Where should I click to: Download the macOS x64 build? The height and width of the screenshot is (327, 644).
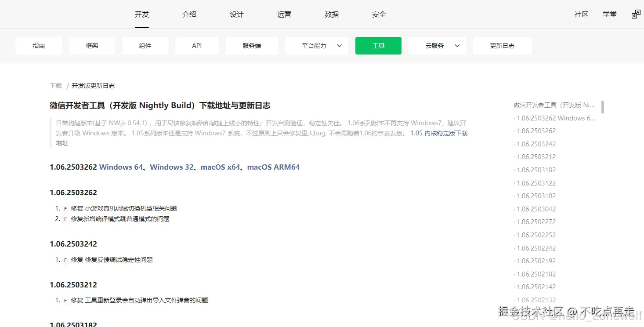[221, 167]
